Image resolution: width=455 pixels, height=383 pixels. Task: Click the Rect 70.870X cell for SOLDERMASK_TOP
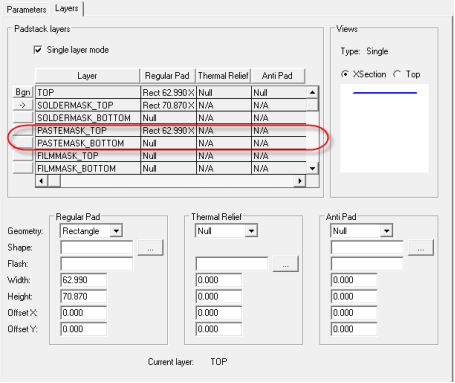click(168, 105)
